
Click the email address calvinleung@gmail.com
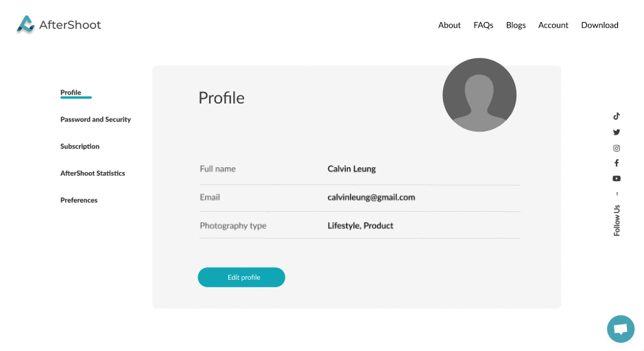371,197
